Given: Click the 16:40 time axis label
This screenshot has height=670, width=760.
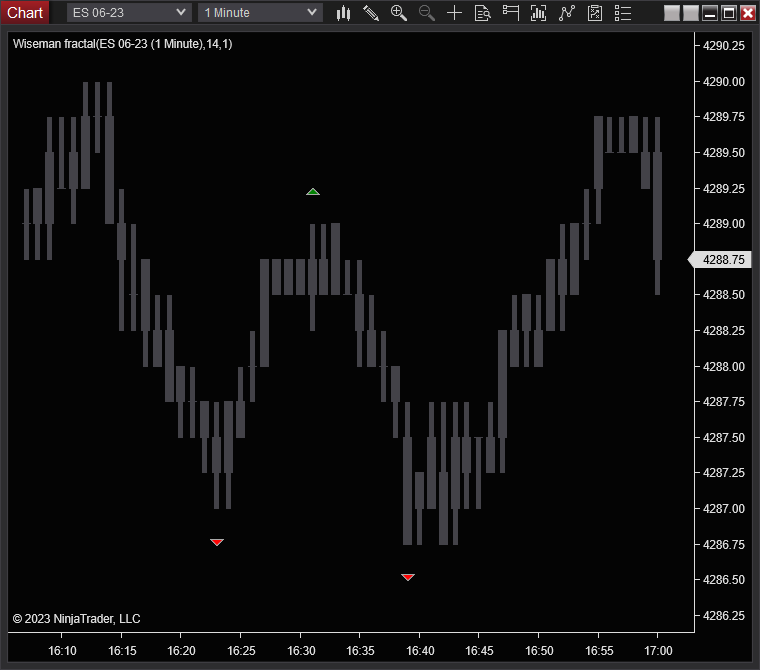Looking at the screenshot, I should coord(420,651).
